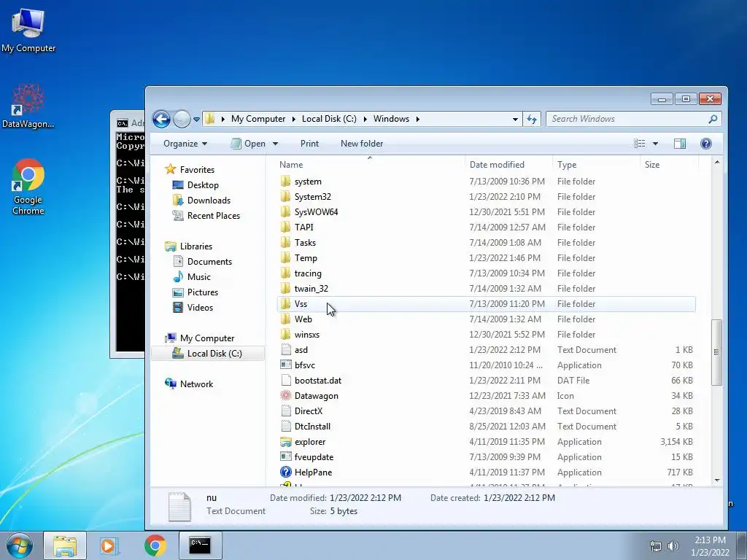Open Desktop in Favorites
Screen dimensions: 747x560
203,185
